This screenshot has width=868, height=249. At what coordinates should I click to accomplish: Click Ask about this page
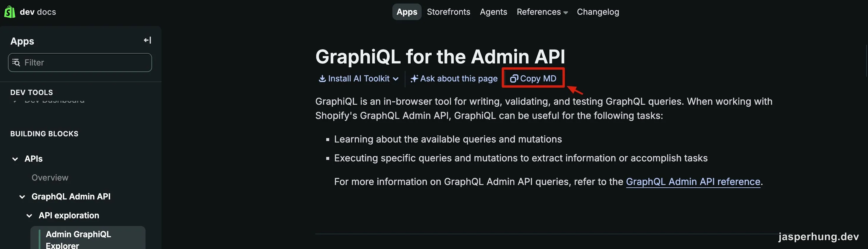454,78
